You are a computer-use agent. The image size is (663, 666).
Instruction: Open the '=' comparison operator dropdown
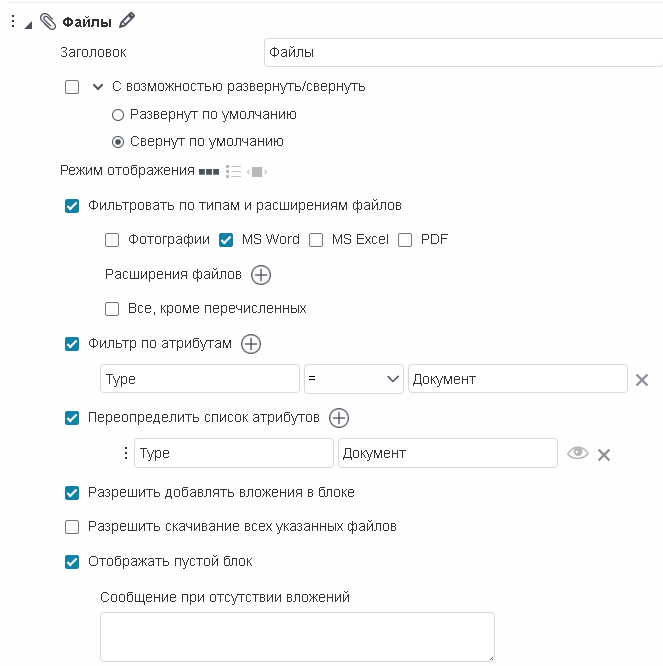pos(353,379)
